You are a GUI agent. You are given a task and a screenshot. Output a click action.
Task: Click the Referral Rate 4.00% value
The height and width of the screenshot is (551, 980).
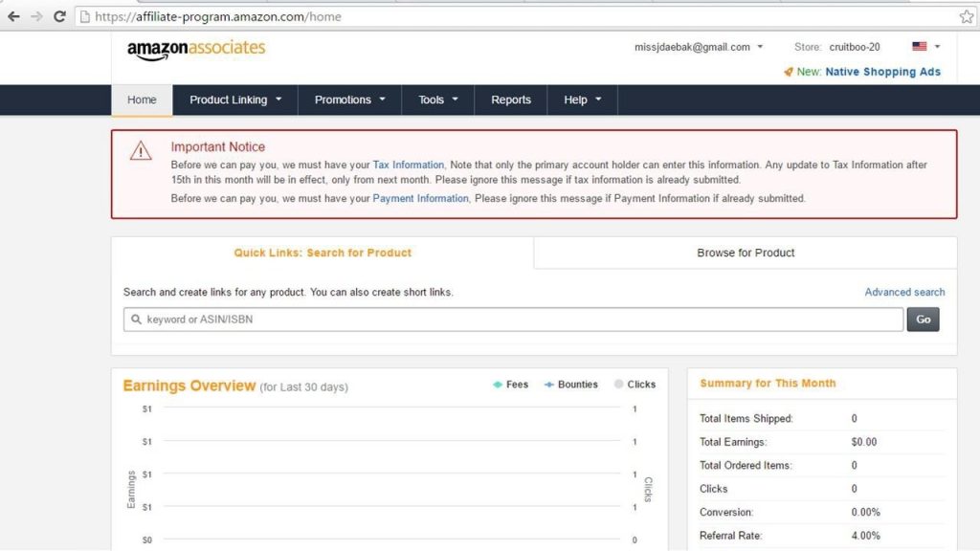(x=865, y=536)
